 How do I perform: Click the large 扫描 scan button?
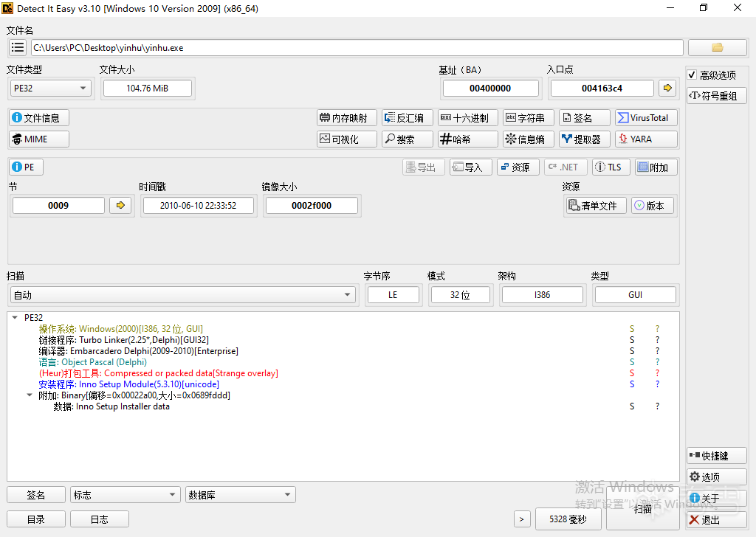coord(643,508)
